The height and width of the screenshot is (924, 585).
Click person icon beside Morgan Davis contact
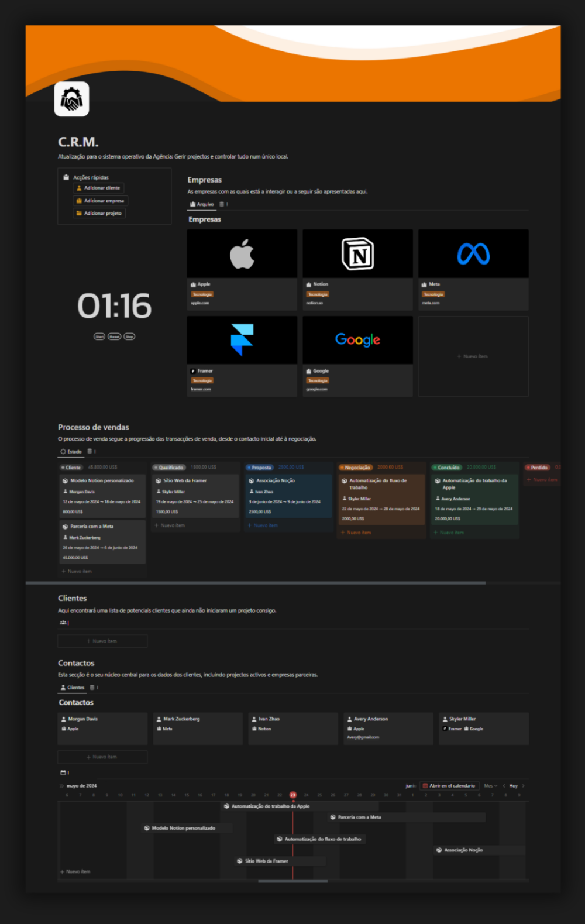pyautogui.click(x=64, y=719)
